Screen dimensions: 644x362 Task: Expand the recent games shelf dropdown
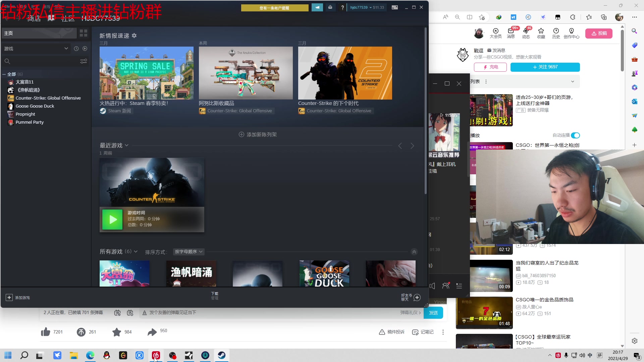click(x=126, y=145)
